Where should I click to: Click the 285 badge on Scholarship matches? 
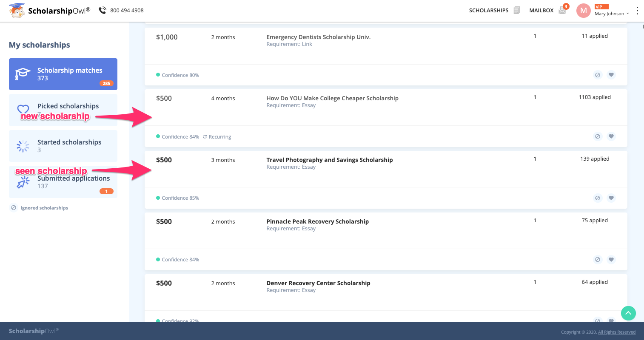[x=106, y=83]
